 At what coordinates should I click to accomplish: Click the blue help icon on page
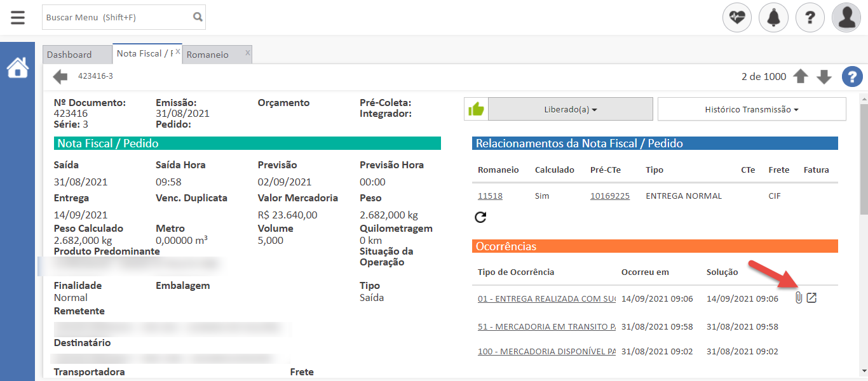(x=852, y=77)
